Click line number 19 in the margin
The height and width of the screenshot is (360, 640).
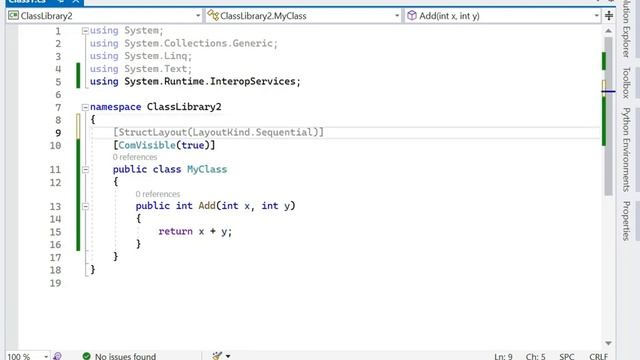55,283
